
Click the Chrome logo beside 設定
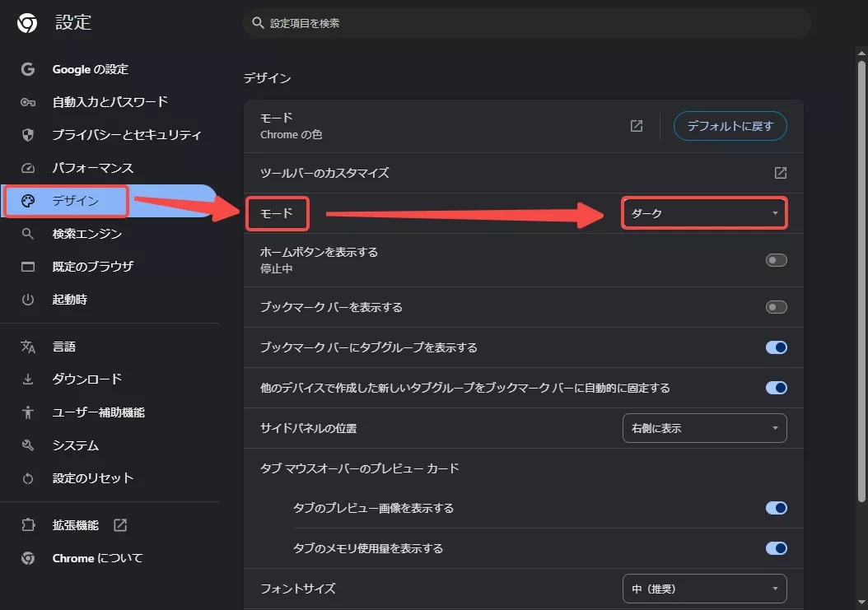(27, 22)
